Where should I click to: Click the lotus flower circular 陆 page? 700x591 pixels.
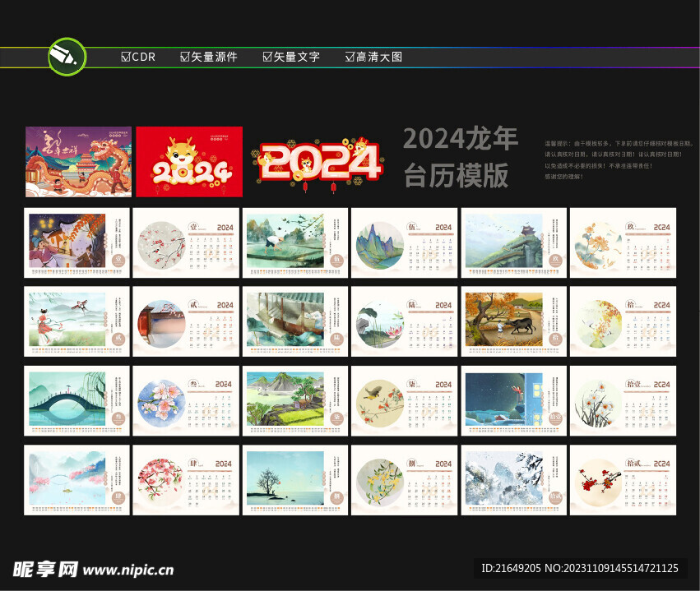coord(405,321)
